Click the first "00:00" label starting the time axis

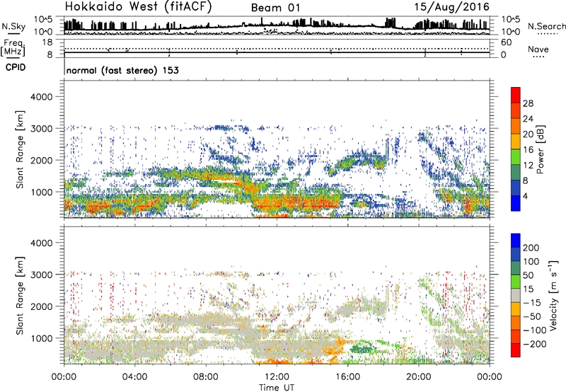(x=64, y=377)
